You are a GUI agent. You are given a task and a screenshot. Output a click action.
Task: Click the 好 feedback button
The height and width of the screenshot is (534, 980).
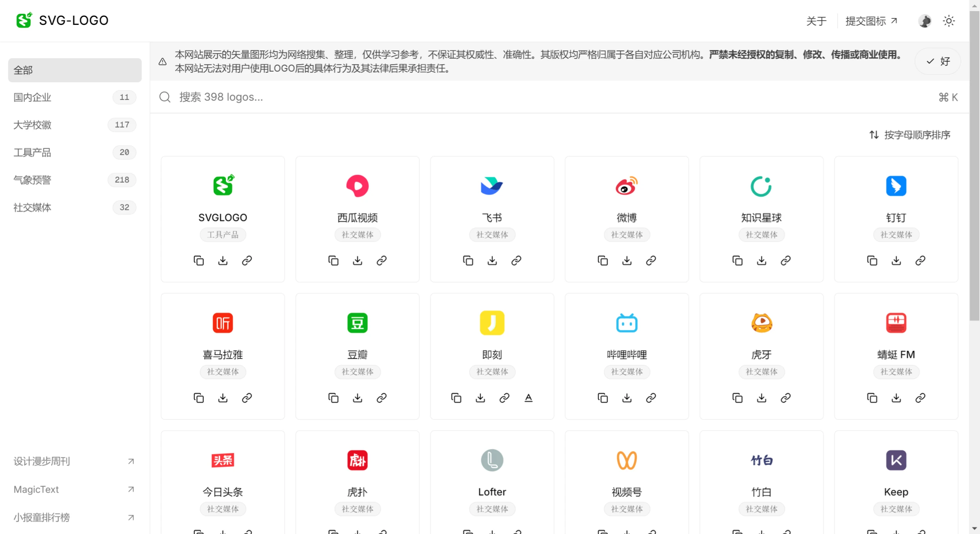[937, 61]
